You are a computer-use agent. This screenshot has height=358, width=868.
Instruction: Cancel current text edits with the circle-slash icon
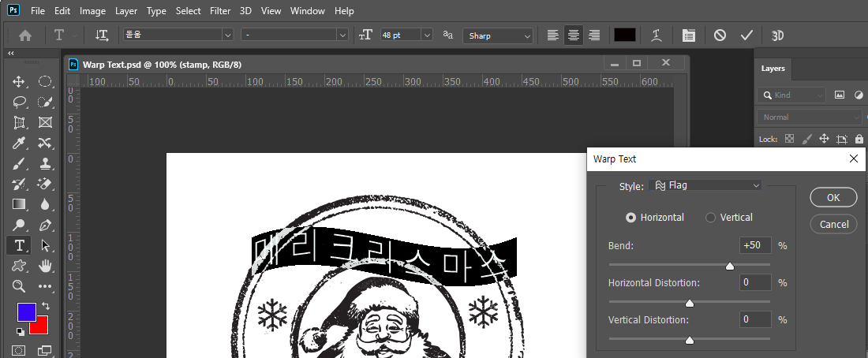coord(720,35)
